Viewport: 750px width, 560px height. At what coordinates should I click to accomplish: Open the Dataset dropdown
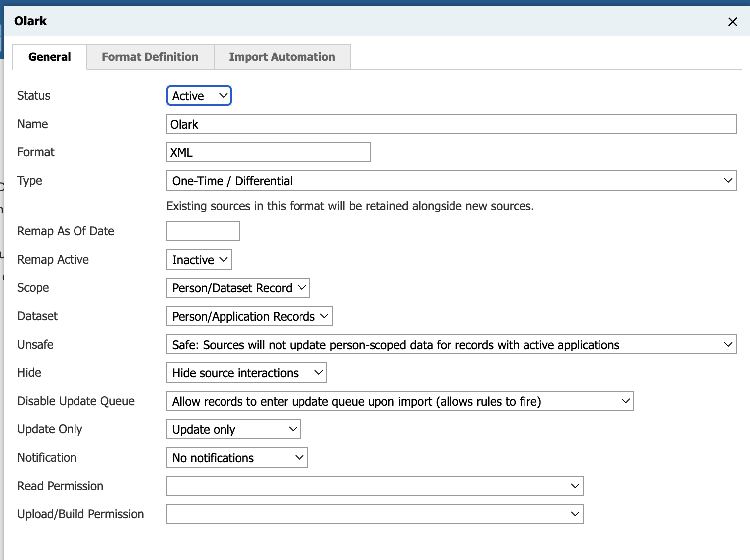[x=249, y=316]
